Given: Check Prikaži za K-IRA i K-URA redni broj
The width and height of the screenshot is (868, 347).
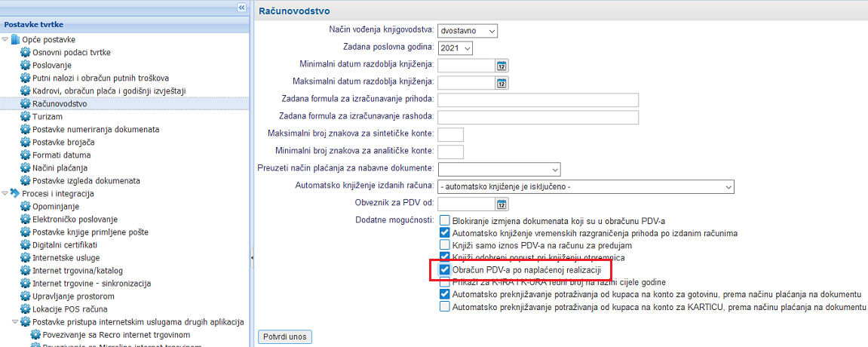Looking at the screenshot, I should tap(444, 281).
